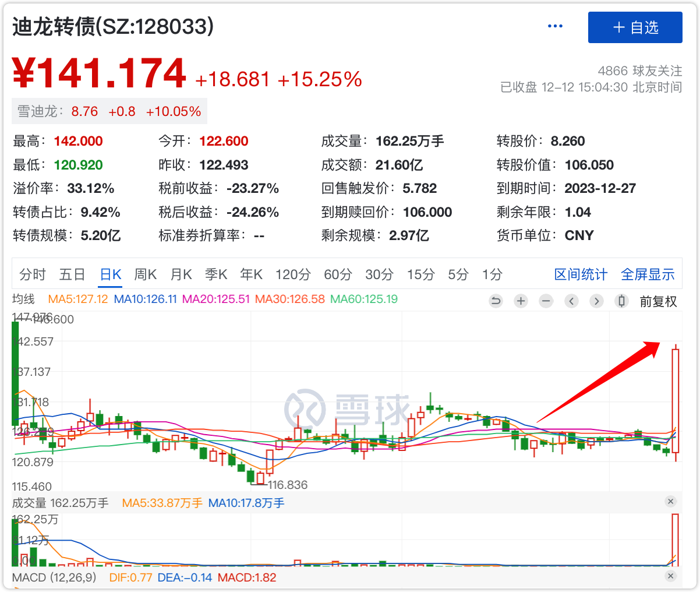
Task: Close the MACD indicator panel
Action: click(670, 576)
